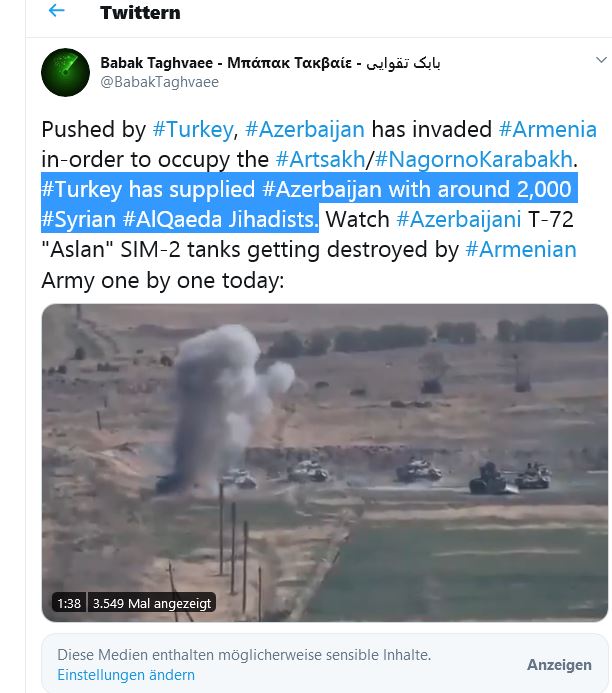Open the Einstellungen ändern link
612x693 pixels.
126,675
